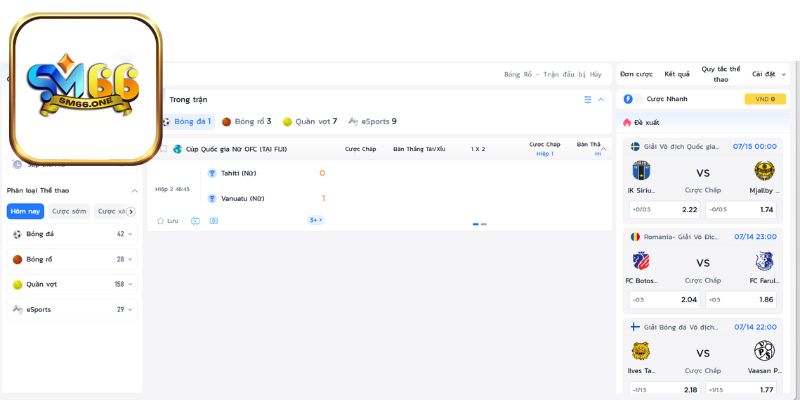Click the flame icon next to Đề xuất
This screenshot has width=800, height=400.
[x=627, y=122]
